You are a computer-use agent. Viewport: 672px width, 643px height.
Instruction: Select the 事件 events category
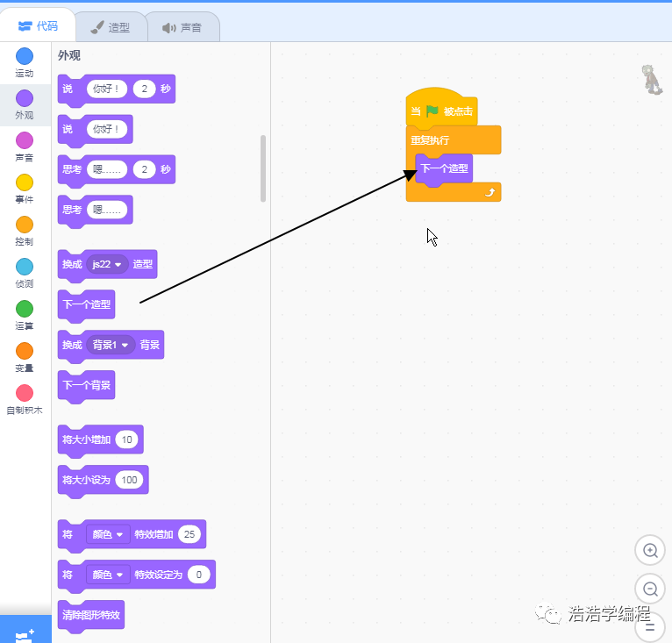(25, 189)
